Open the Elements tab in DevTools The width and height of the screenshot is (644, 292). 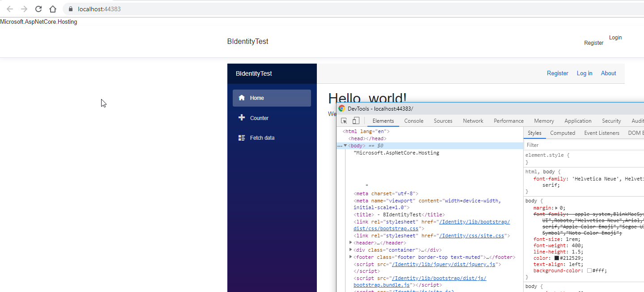(x=383, y=121)
